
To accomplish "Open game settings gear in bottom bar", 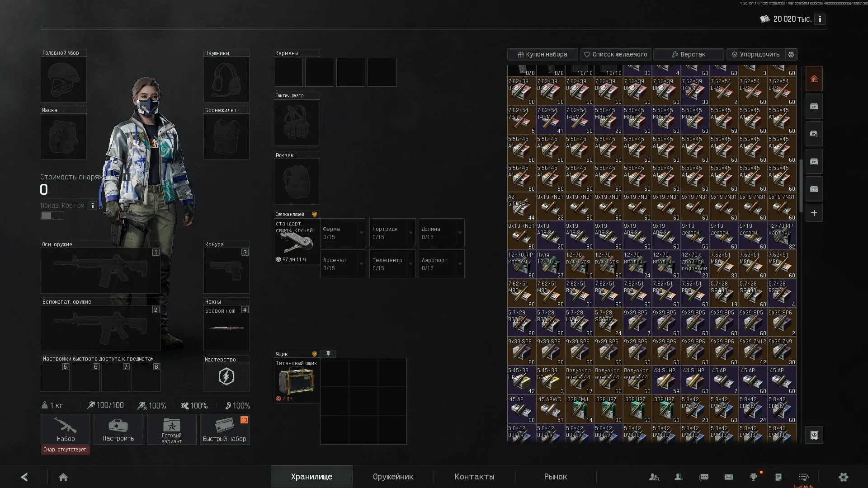I will tap(843, 477).
